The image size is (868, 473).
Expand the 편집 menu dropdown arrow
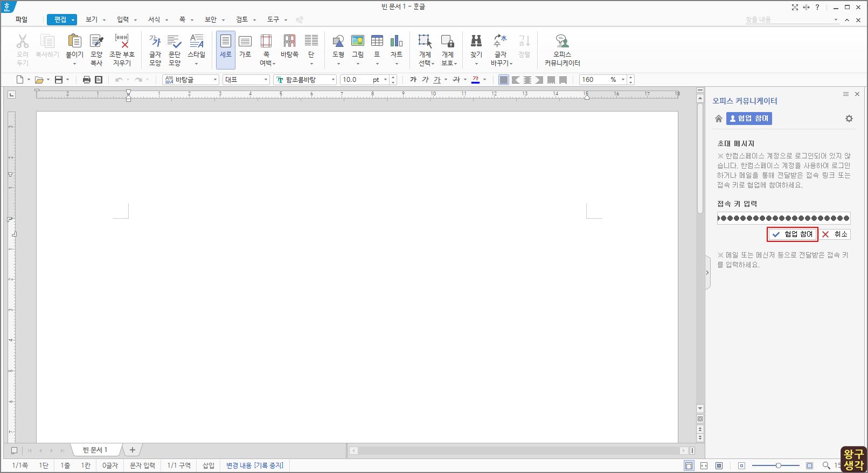[x=73, y=20]
